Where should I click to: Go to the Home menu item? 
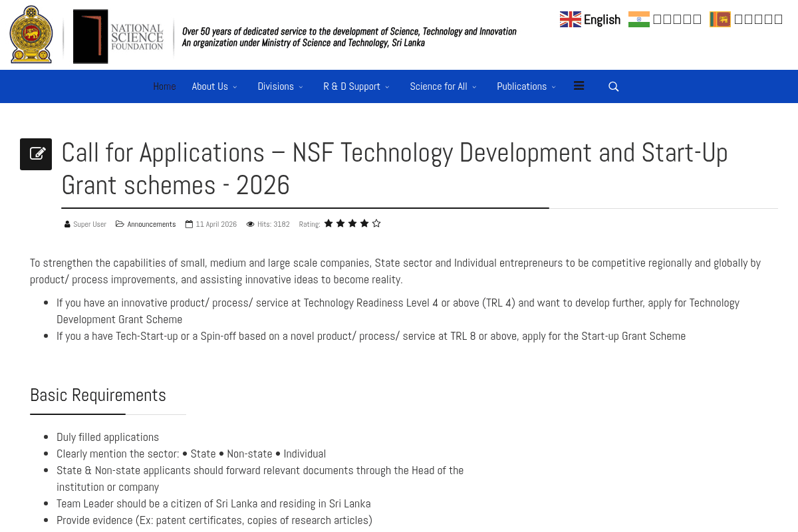[164, 86]
